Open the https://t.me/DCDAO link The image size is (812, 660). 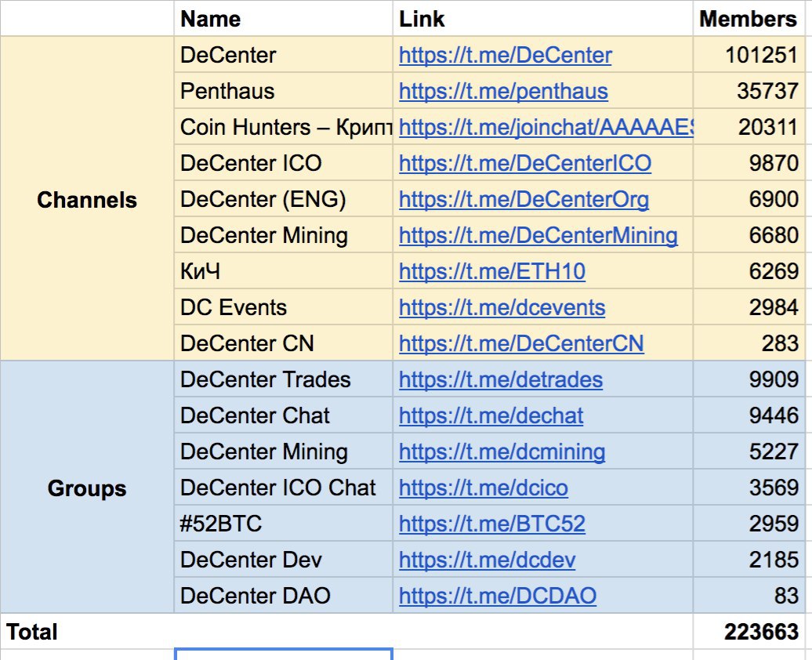click(x=498, y=596)
